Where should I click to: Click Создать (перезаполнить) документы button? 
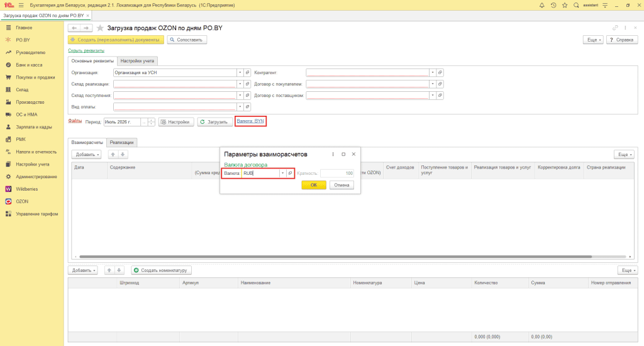pyautogui.click(x=116, y=40)
